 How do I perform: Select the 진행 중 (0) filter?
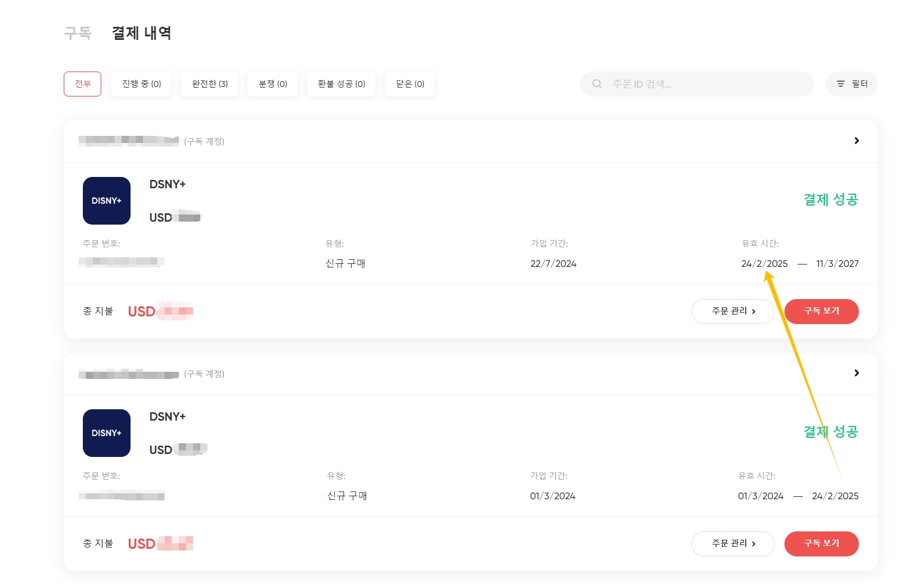coord(142,84)
